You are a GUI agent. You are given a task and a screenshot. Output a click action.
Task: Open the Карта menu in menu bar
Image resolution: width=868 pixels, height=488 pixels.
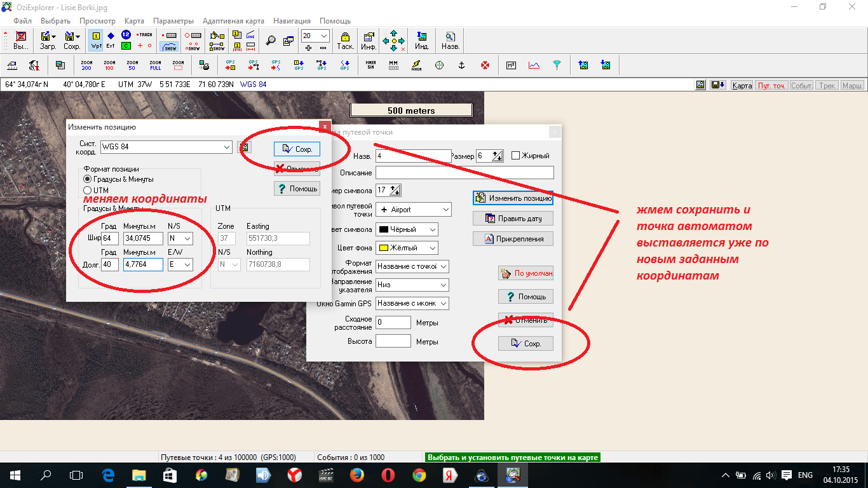tap(134, 21)
